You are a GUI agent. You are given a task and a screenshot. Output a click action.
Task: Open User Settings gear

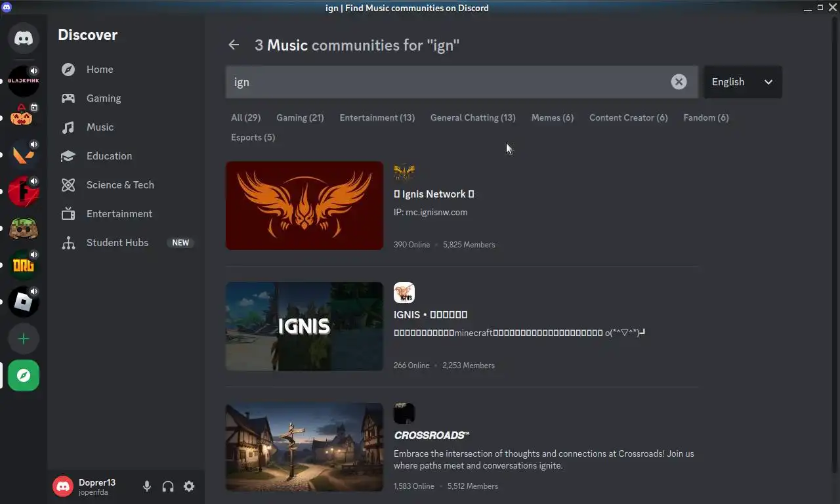pos(189,486)
